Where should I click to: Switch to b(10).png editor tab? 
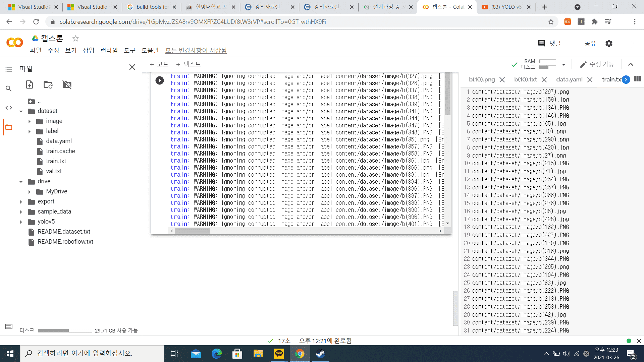(x=482, y=79)
